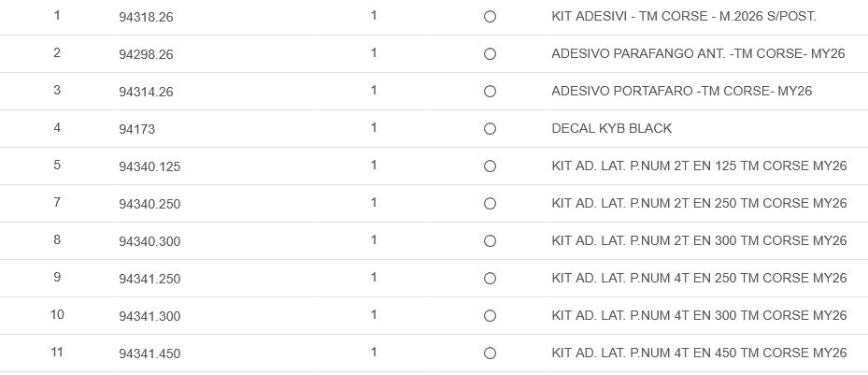Select radio button for part 94341.300
Viewport: 868px width, 375px height.
coord(490,316)
